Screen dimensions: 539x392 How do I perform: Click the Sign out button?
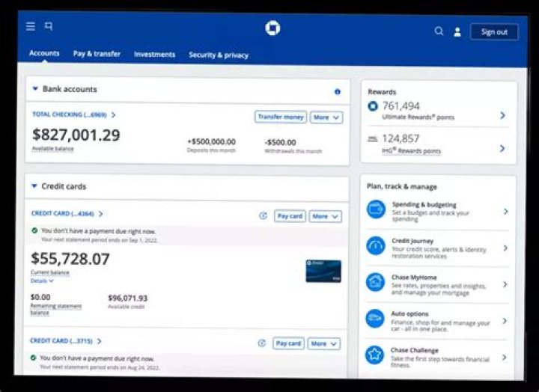tap(494, 32)
